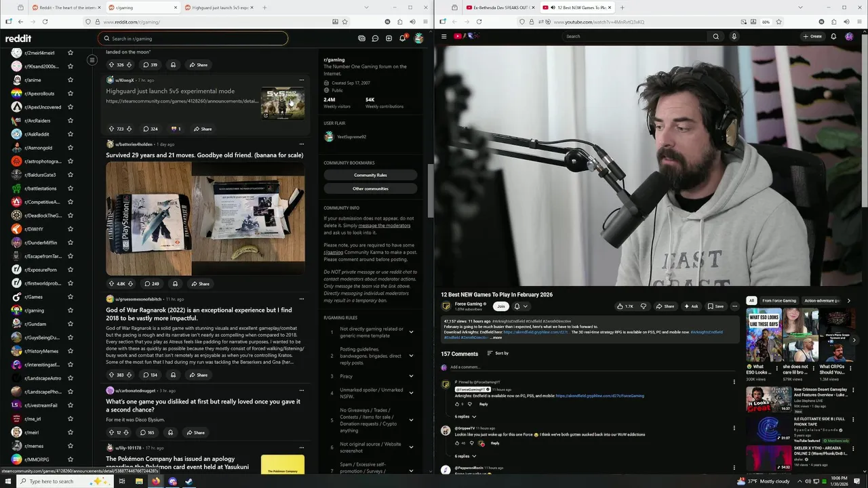
Task: Open comments on God of War Ragnarok post
Action: click(x=149, y=375)
